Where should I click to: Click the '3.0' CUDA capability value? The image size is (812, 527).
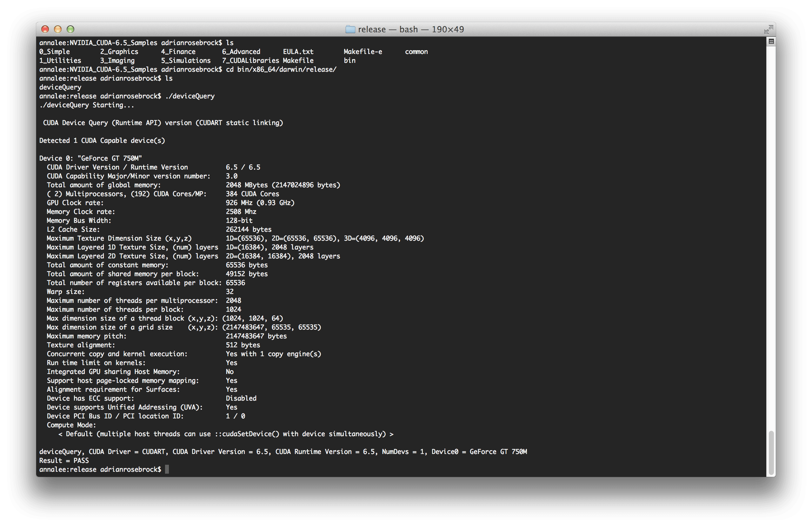(232, 176)
